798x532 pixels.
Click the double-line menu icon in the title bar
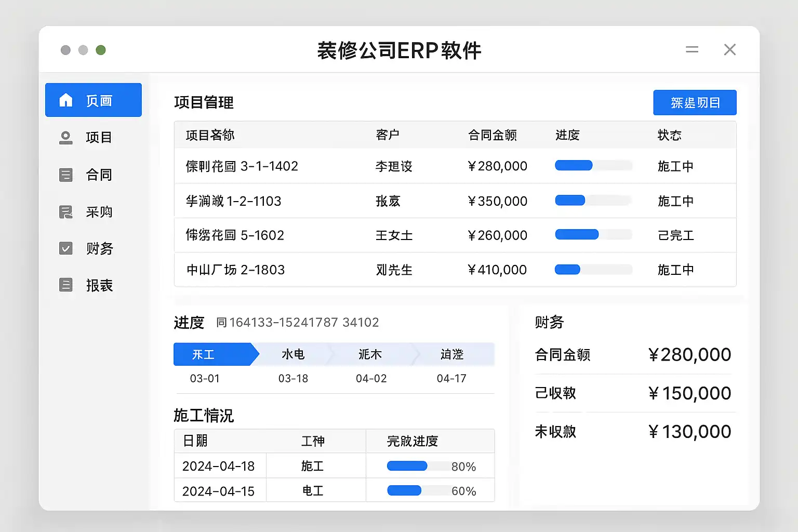tap(691, 50)
